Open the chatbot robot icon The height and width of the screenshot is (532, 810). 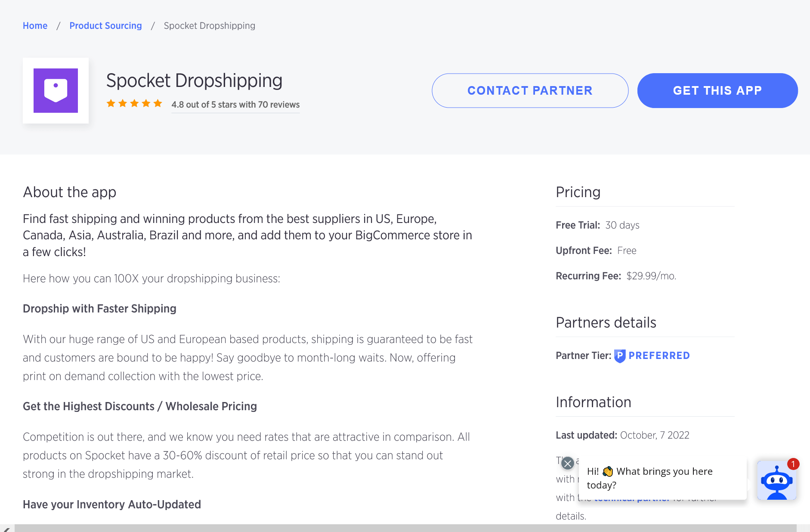[x=776, y=480]
